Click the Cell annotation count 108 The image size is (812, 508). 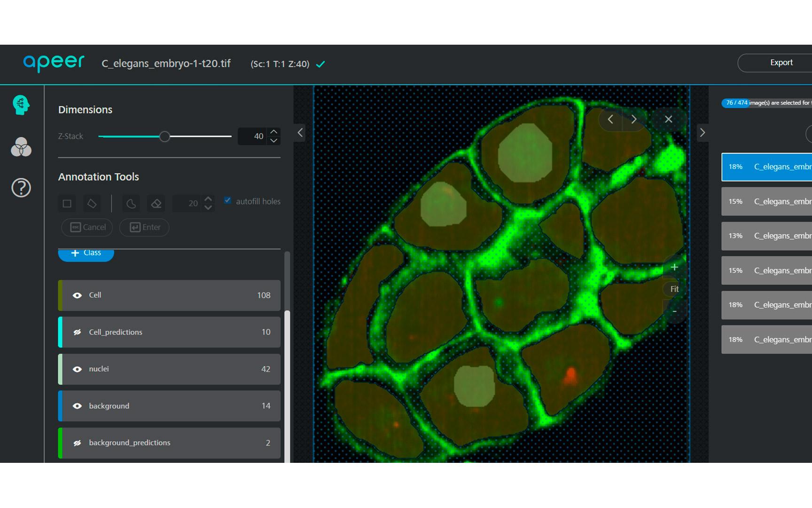(x=264, y=295)
